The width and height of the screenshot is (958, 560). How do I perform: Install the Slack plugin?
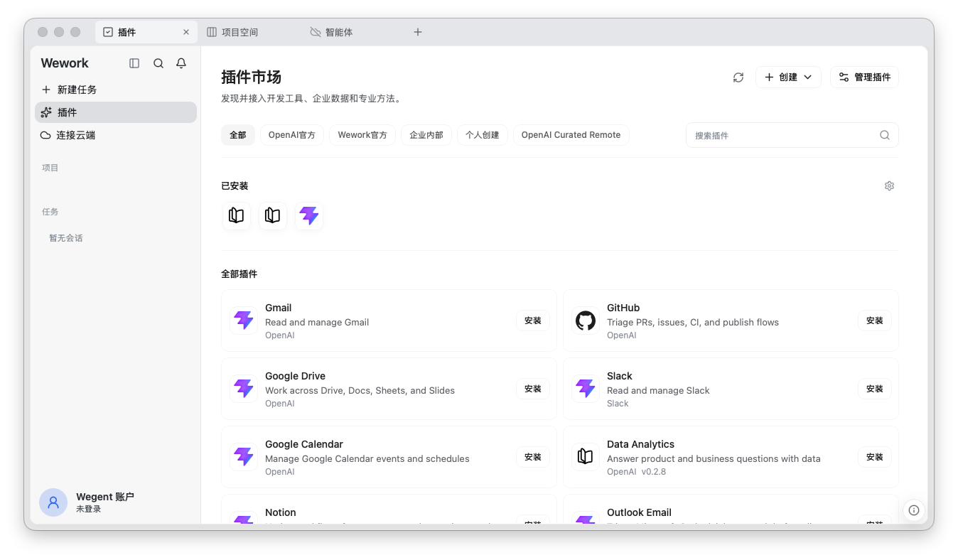pyautogui.click(x=875, y=389)
